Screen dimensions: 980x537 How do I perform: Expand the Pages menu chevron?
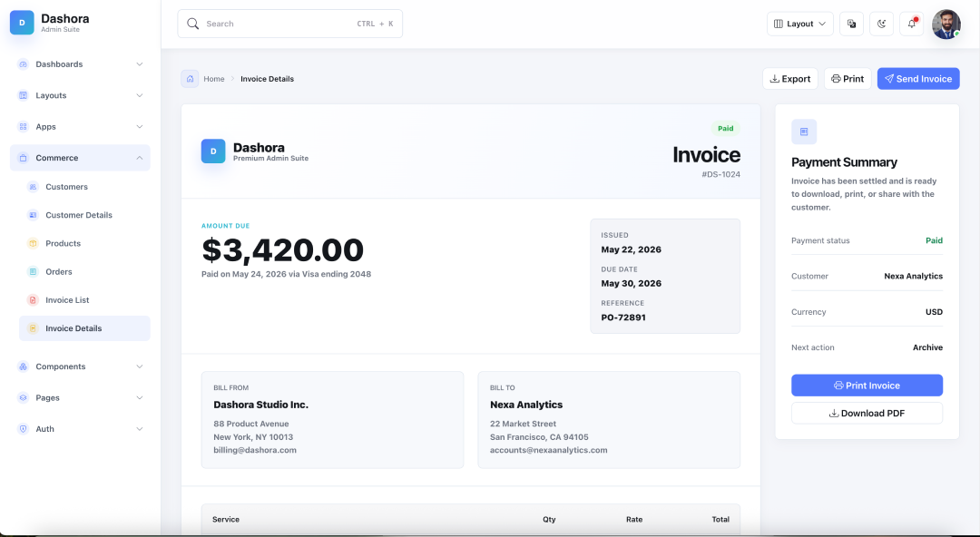(140, 398)
